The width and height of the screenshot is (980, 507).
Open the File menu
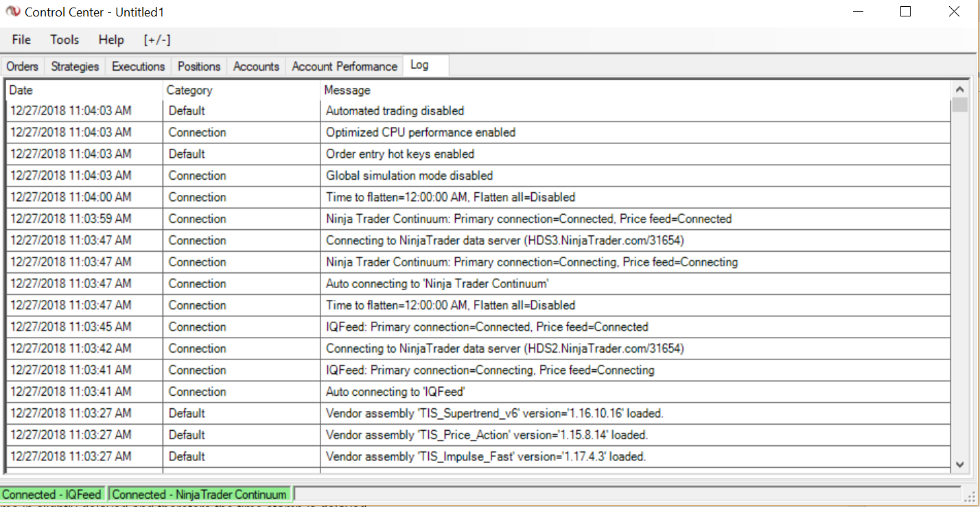pos(21,40)
